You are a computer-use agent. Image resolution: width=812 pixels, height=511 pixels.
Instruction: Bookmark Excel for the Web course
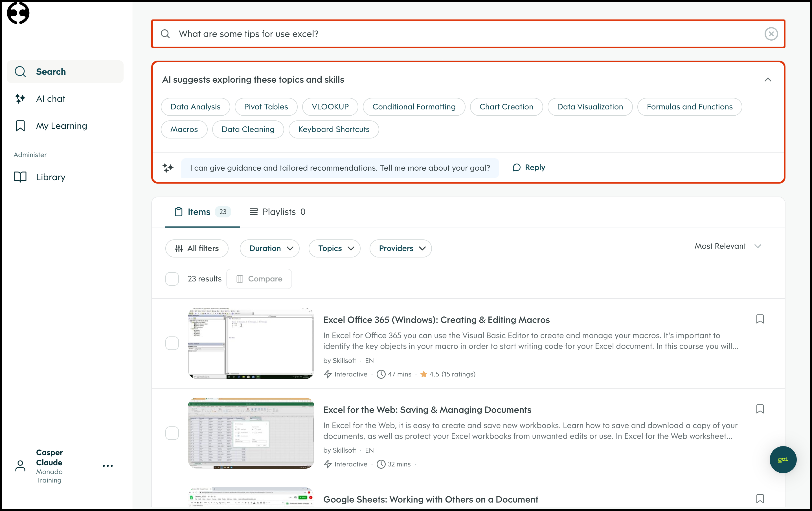click(760, 409)
